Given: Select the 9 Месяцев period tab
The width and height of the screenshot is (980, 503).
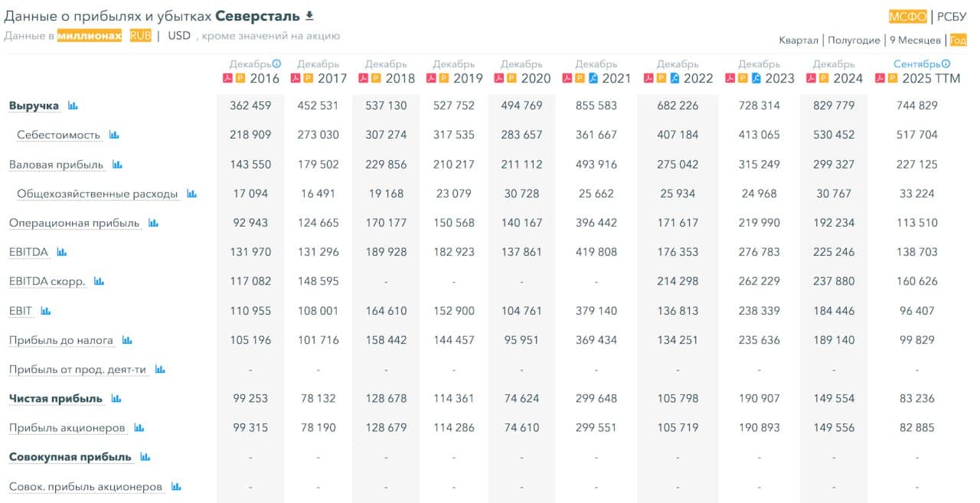Looking at the screenshot, I should [x=915, y=40].
